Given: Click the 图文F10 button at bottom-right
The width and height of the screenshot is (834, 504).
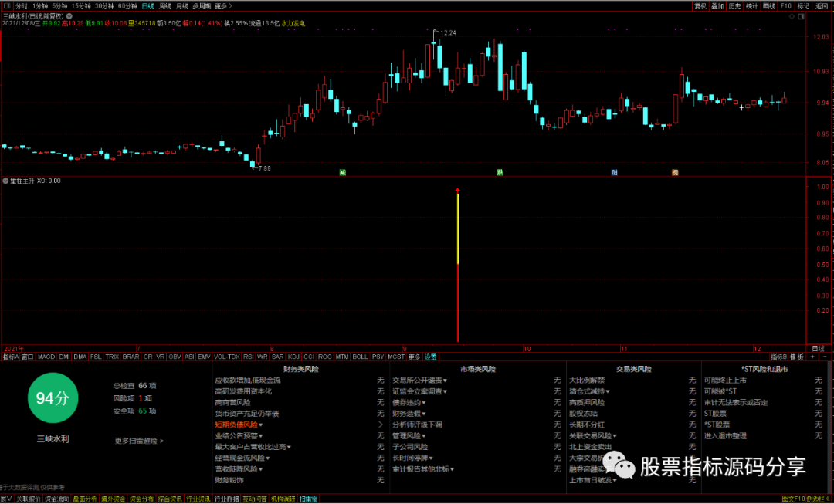Looking at the screenshot, I should tap(792, 499).
